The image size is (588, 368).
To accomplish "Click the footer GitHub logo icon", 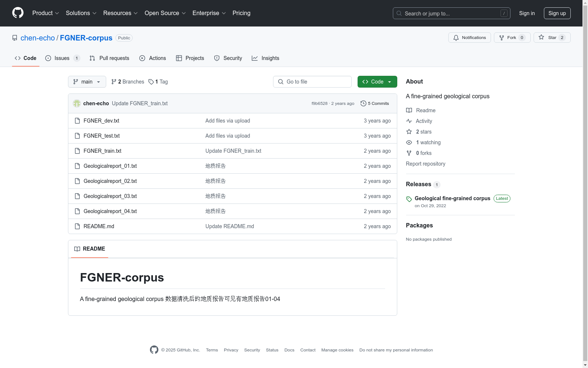I will point(154,350).
